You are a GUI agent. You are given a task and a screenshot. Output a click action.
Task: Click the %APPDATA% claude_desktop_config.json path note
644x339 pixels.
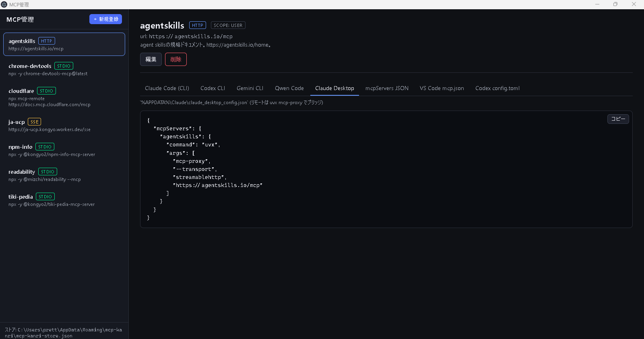click(x=231, y=103)
